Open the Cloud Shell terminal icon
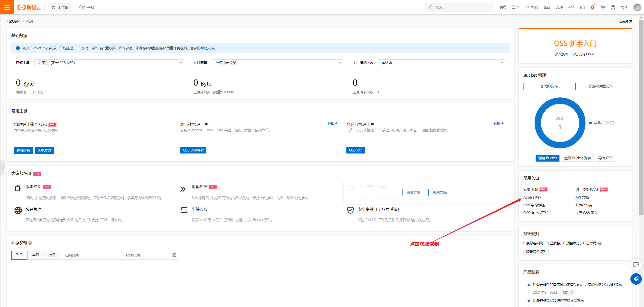644x307 pixels. pos(582,7)
